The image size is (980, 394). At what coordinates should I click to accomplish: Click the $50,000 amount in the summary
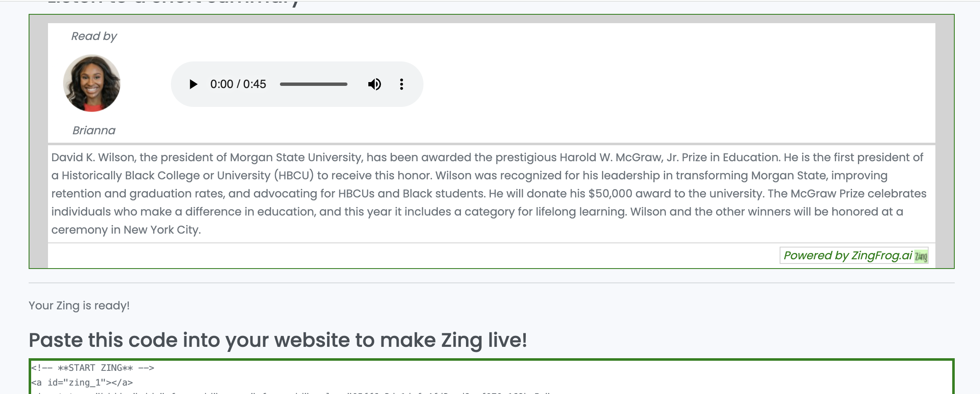[x=610, y=194]
